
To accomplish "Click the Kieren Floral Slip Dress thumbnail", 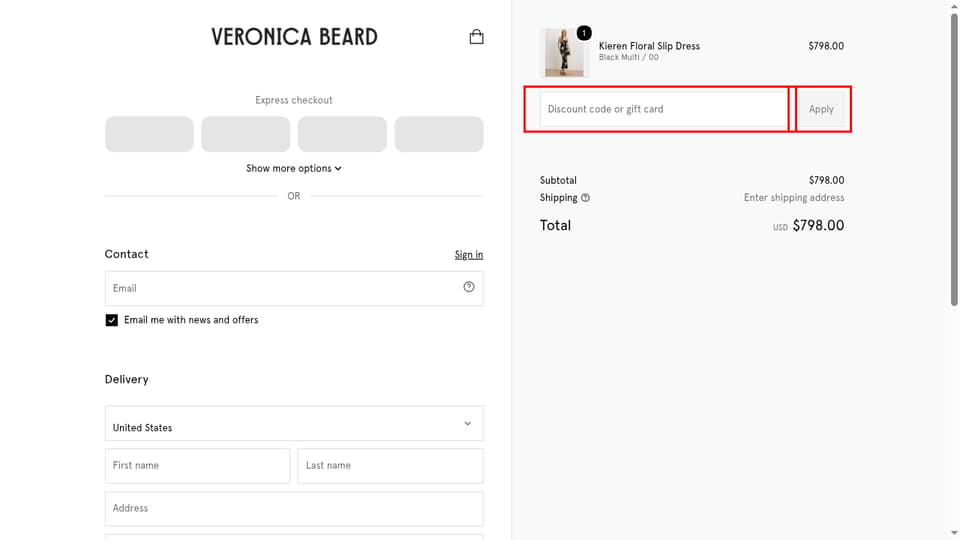I will click(564, 53).
